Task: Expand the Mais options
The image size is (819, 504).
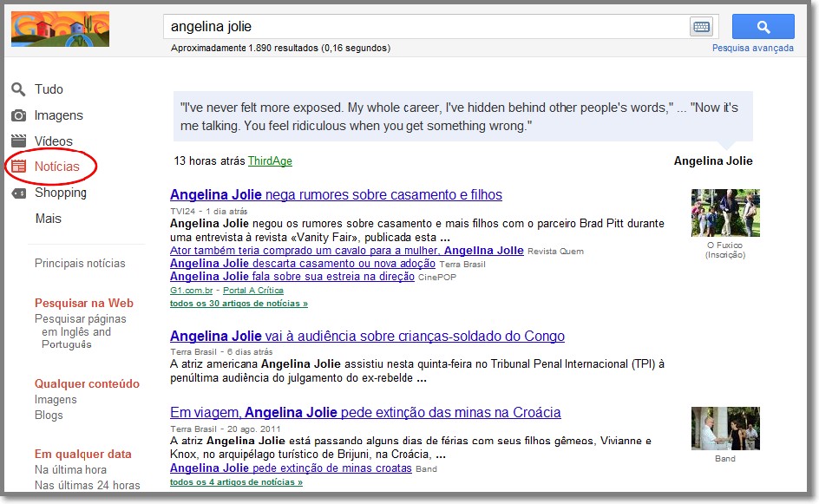Action: point(48,219)
